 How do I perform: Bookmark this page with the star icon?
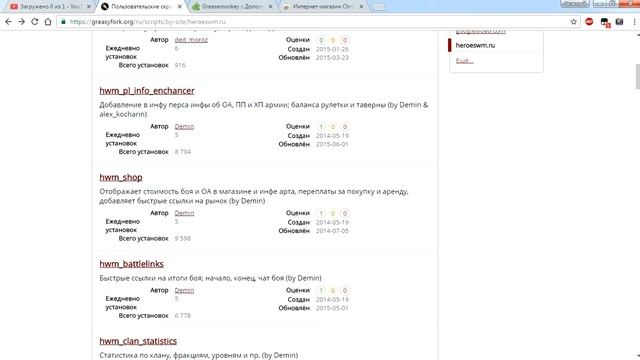click(573, 22)
